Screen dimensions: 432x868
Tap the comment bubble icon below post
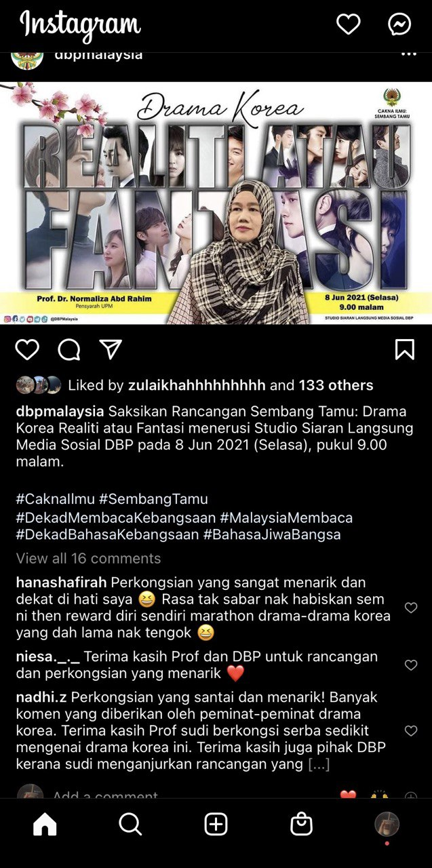click(x=69, y=349)
